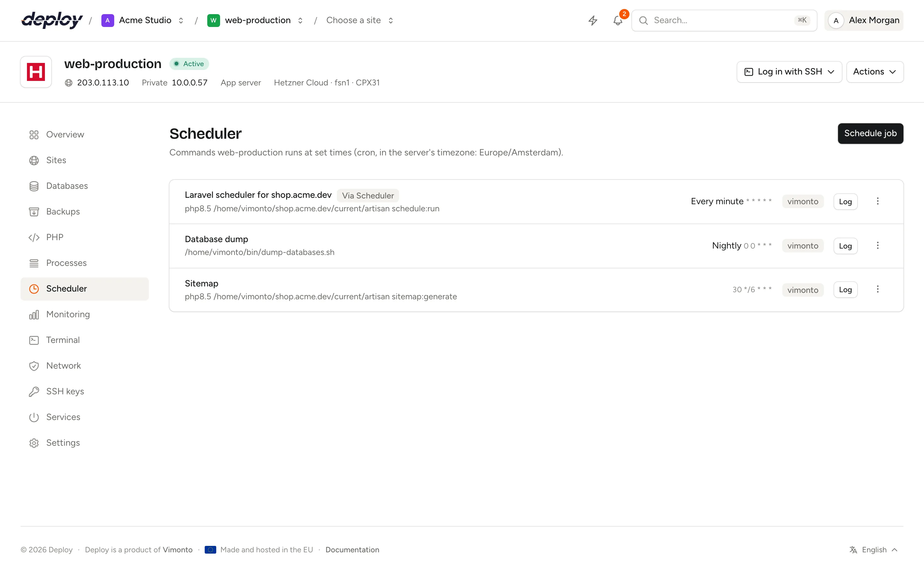The width and height of the screenshot is (924, 578).
Task: Open the Monitoring section
Action: pos(85,315)
